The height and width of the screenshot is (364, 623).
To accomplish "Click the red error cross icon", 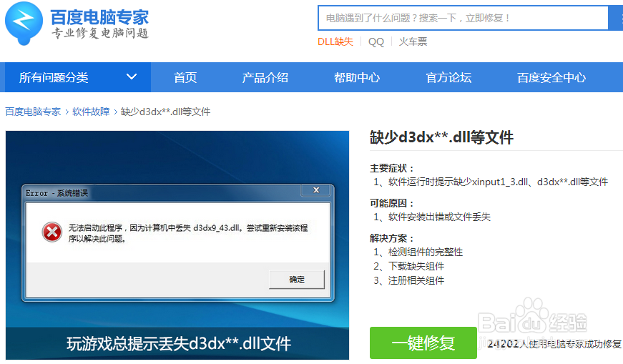I will [52, 232].
